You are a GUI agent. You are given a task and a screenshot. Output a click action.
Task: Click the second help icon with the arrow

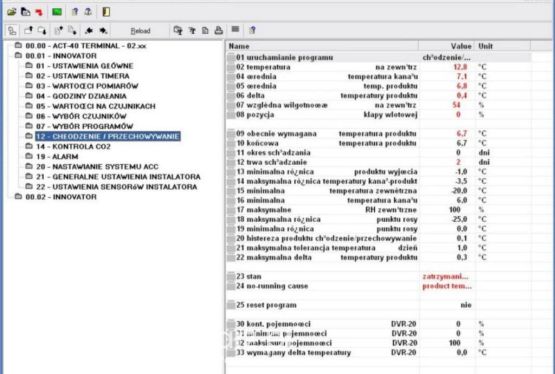(88, 12)
